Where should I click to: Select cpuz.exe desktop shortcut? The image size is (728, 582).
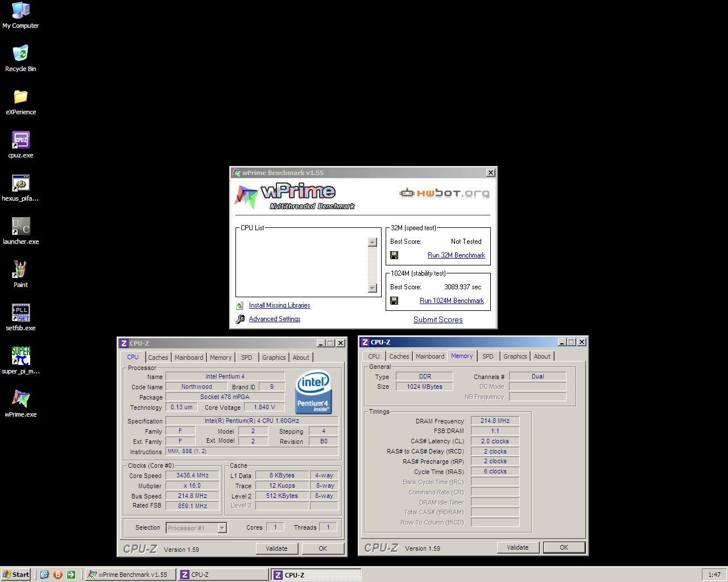point(20,145)
